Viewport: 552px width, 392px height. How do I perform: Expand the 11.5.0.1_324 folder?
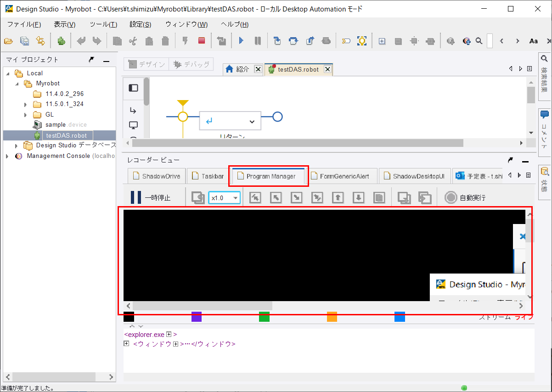pos(26,104)
